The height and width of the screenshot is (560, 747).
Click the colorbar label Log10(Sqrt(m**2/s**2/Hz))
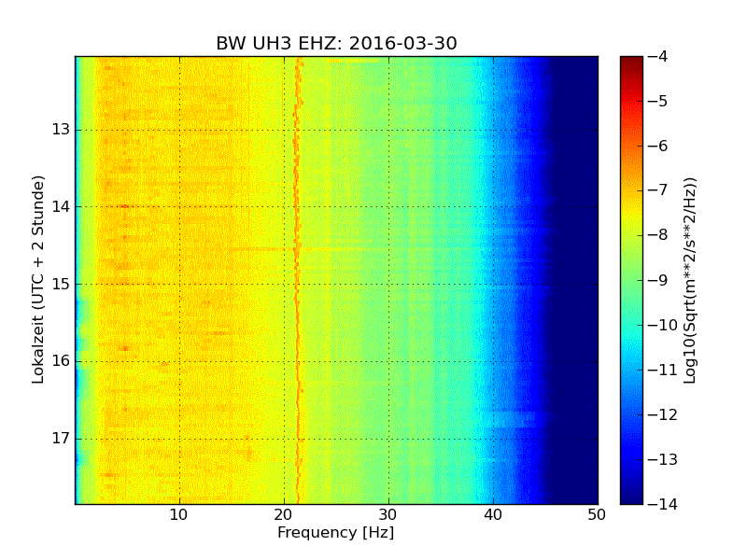689,280
